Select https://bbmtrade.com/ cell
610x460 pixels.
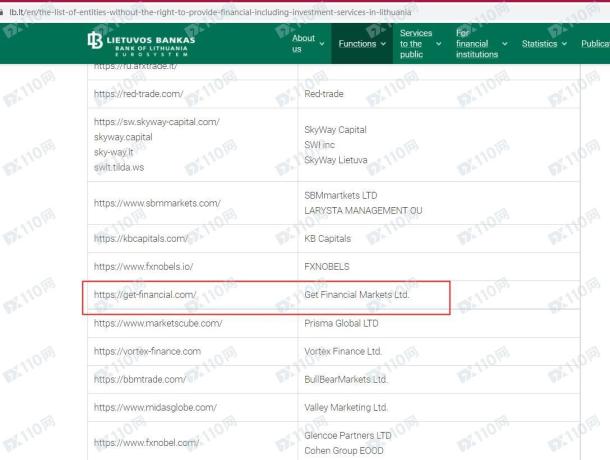[193, 379]
